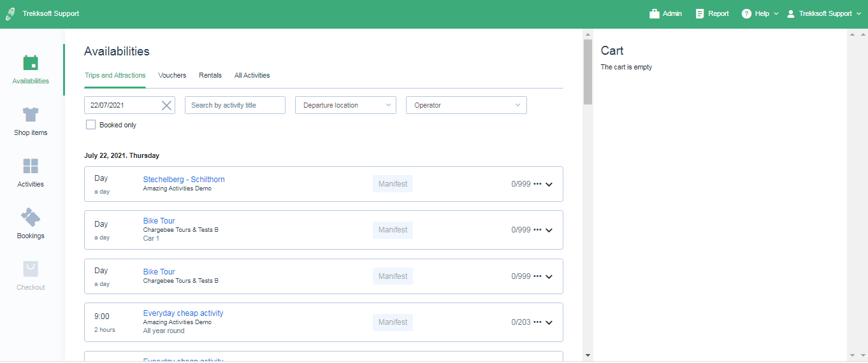Expand the Stechelberg - Schilthorn row chevron
868x363 pixels.
coord(549,185)
